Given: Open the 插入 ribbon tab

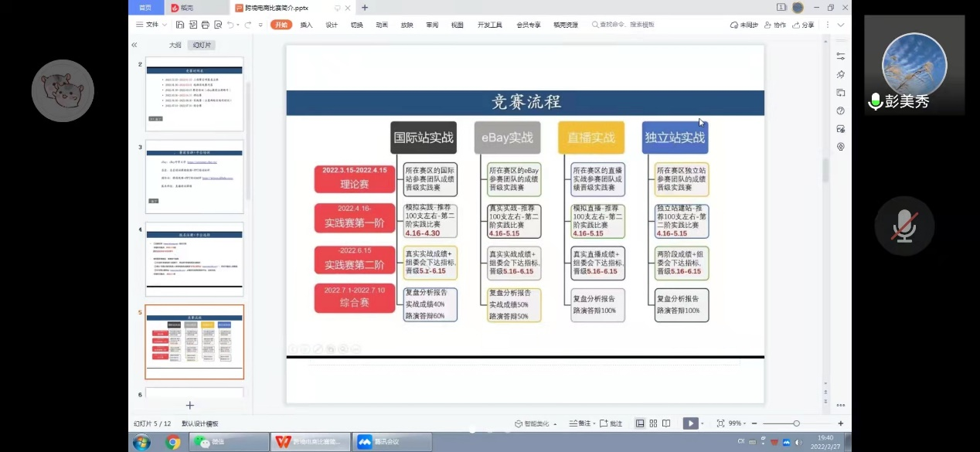Looking at the screenshot, I should [x=306, y=25].
